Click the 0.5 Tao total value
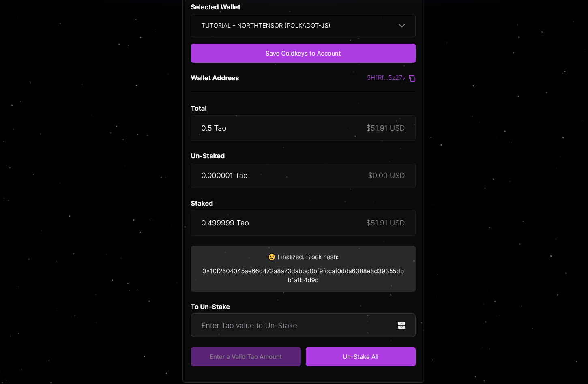588x384 pixels. [x=214, y=128]
